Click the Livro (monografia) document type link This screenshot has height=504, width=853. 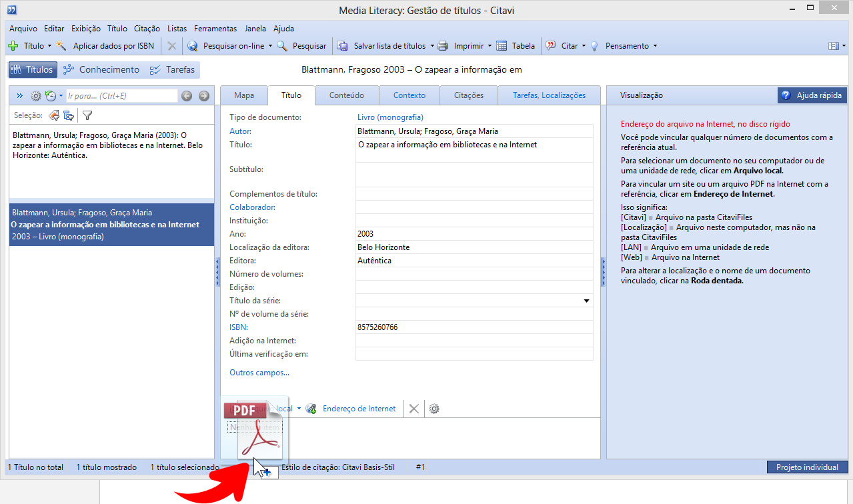click(390, 117)
